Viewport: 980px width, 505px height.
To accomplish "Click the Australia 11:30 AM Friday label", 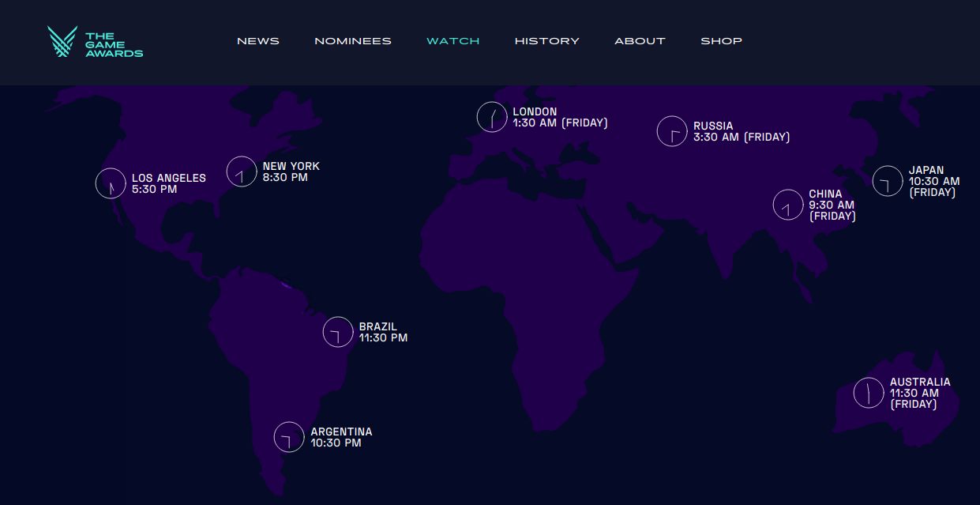I will click(x=919, y=393).
